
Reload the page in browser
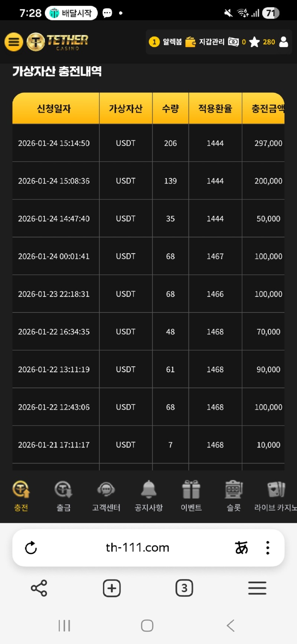[x=31, y=548]
